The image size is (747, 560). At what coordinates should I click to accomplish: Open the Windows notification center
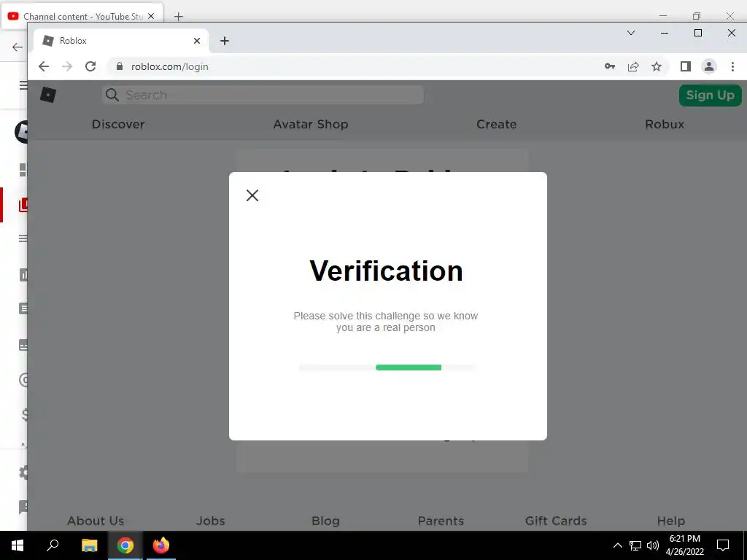(x=723, y=545)
